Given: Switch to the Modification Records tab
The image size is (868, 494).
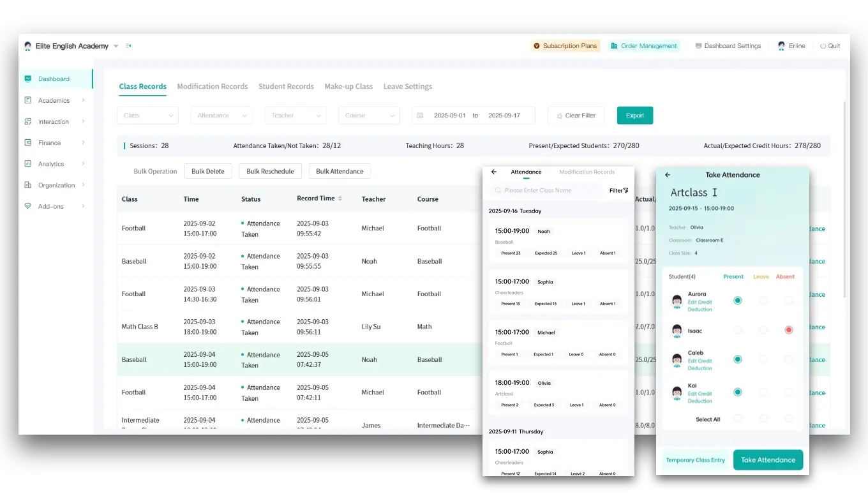Looking at the screenshot, I should click(213, 86).
